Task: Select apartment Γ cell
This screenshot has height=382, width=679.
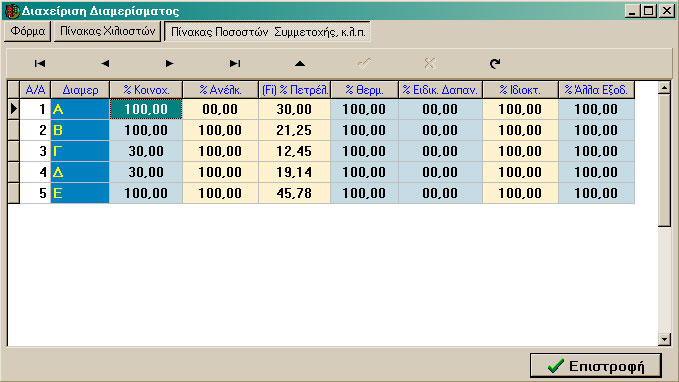Action: (x=80, y=151)
